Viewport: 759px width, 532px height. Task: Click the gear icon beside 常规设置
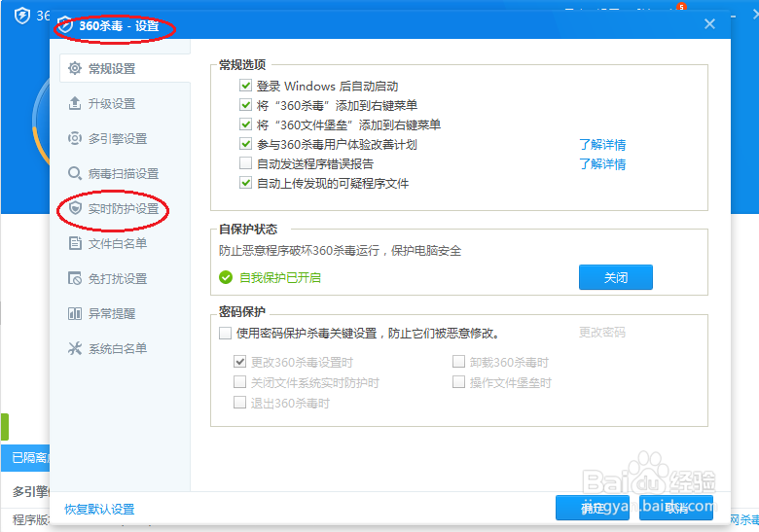click(x=75, y=68)
